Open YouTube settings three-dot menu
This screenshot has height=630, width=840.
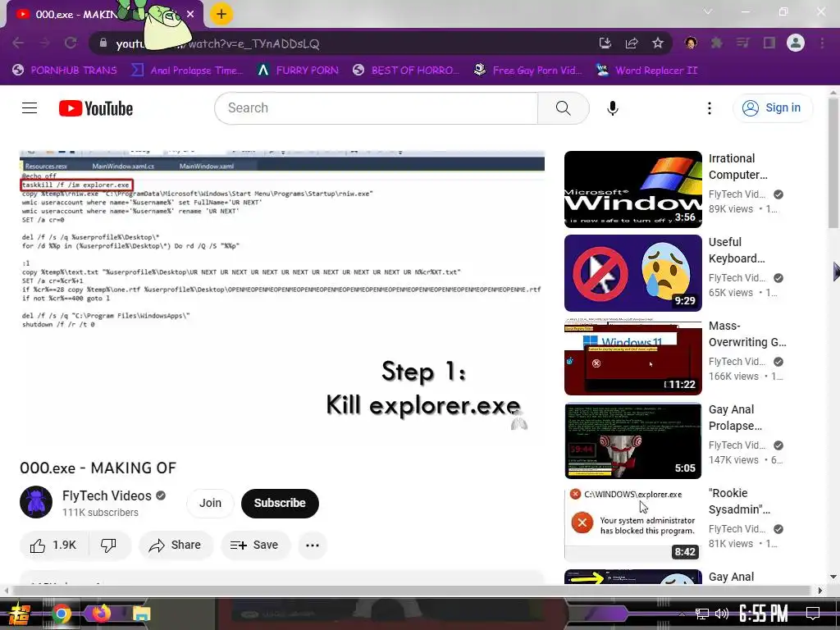point(710,108)
